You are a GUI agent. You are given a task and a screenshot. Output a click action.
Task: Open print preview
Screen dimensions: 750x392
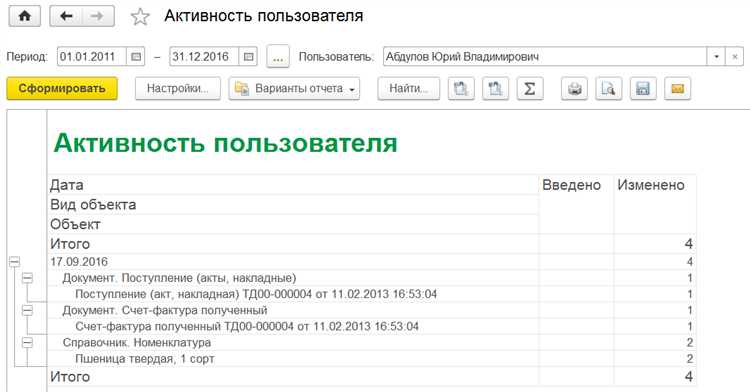(608, 88)
